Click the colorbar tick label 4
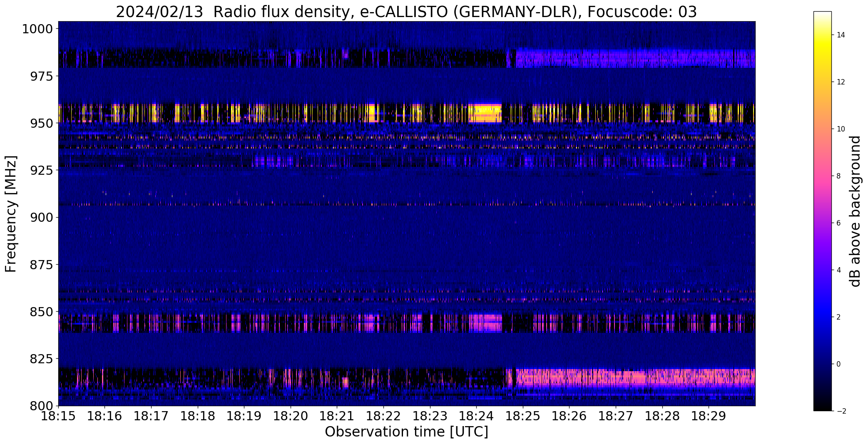This screenshot has width=868, height=444. pos(839,270)
